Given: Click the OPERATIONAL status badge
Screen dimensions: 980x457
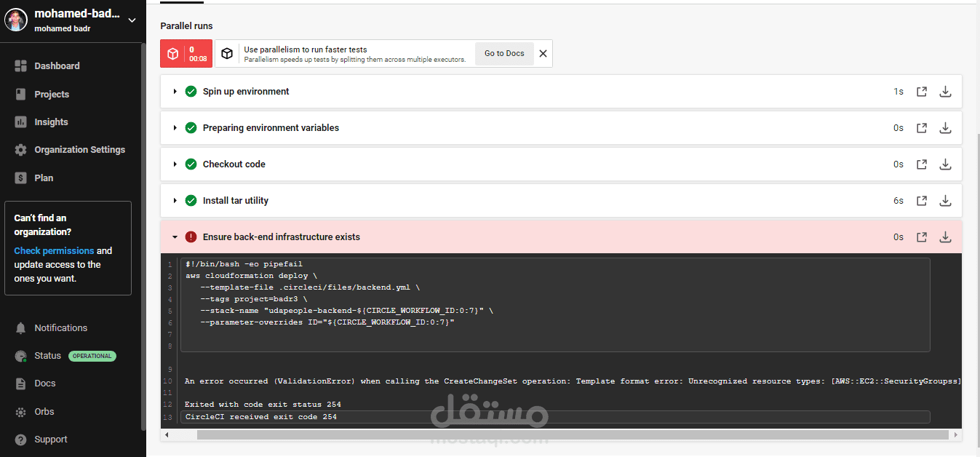Looking at the screenshot, I should pyautogui.click(x=92, y=357).
